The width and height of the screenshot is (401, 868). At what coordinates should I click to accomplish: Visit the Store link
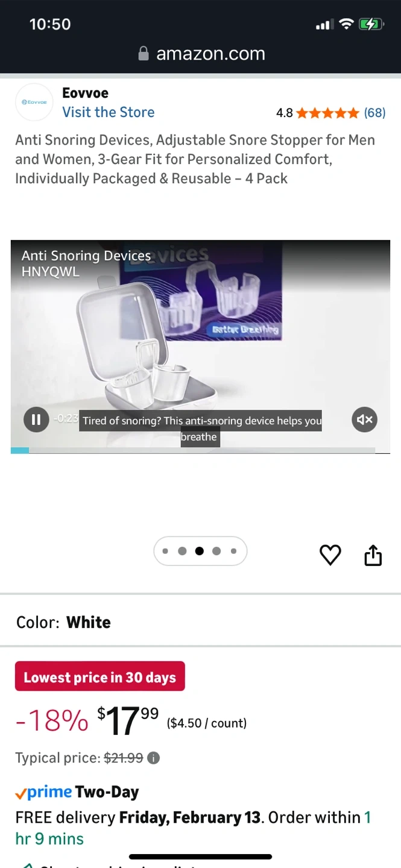[109, 112]
